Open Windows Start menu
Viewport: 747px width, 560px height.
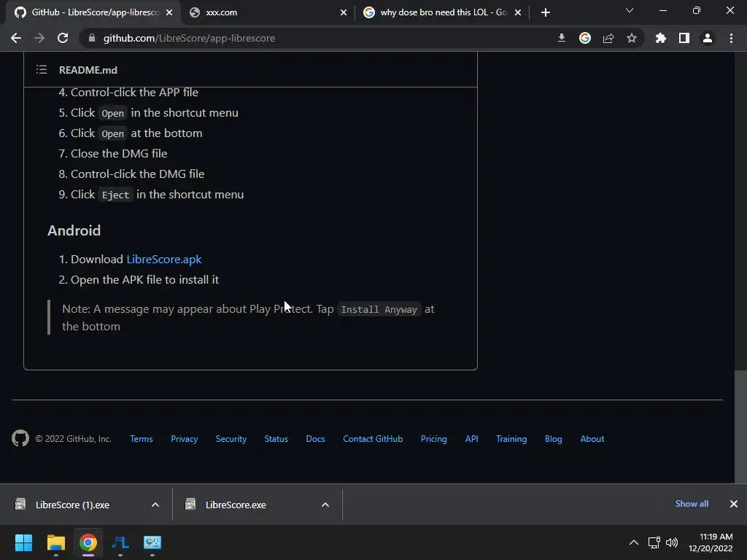click(x=23, y=542)
